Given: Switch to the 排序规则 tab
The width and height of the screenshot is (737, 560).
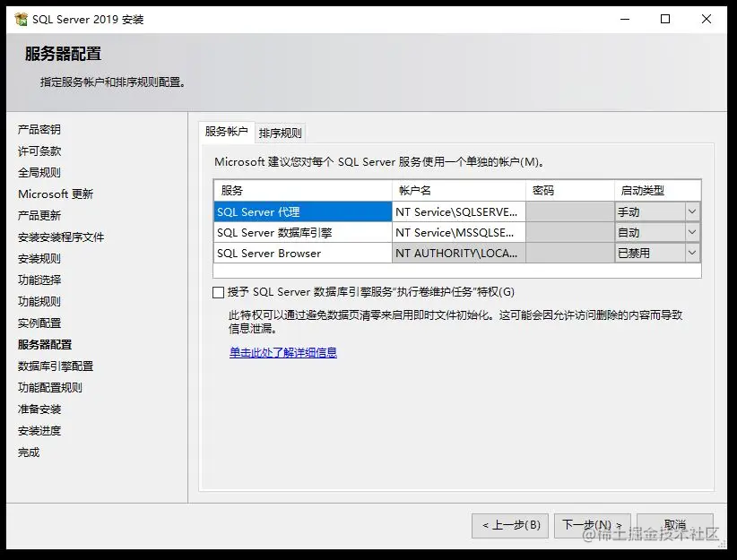Looking at the screenshot, I should (x=280, y=133).
